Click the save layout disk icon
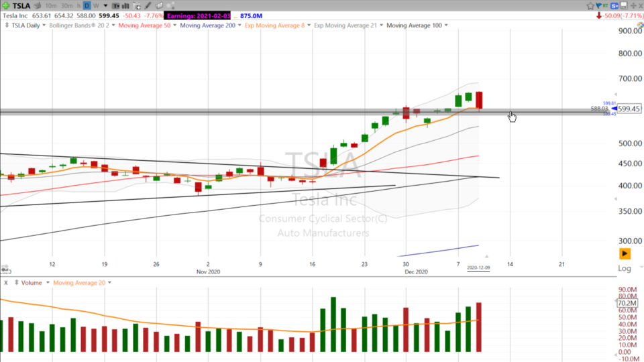The image size is (644, 362). click(623, 5)
